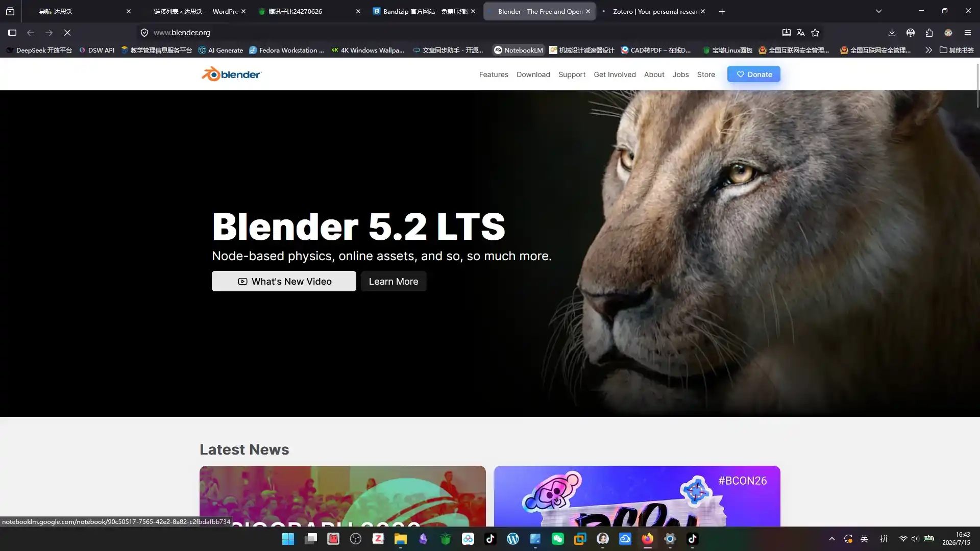This screenshot has width=980, height=551.
Task: Play the What's New Video
Action: 284,281
